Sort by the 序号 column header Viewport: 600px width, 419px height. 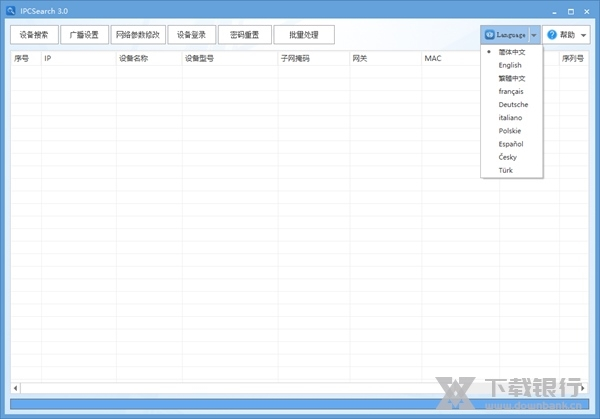pyautogui.click(x=26, y=59)
